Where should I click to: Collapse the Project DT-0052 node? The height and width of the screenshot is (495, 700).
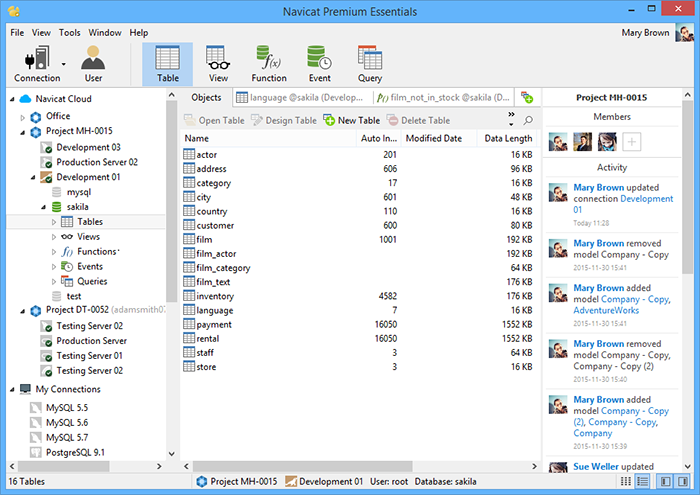point(22,311)
